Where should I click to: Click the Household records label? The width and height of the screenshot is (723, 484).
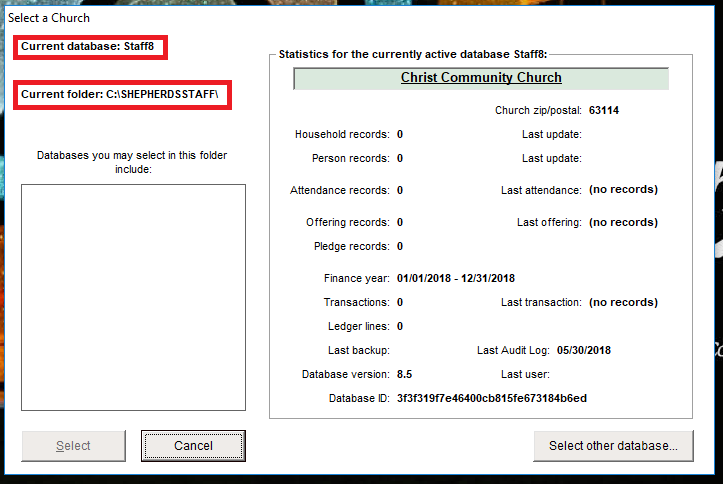pyautogui.click(x=342, y=135)
